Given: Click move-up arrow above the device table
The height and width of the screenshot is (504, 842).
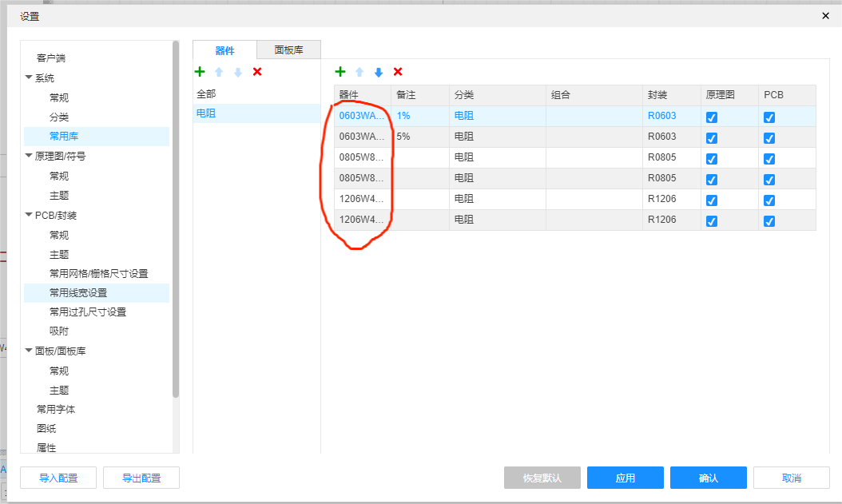Looking at the screenshot, I should pyautogui.click(x=359, y=72).
